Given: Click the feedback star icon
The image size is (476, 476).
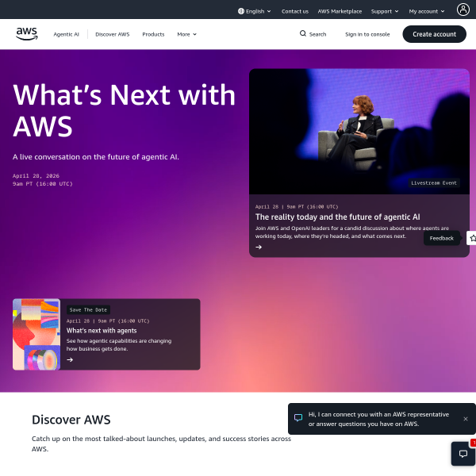Looking at the screenshot, I should click(x=472, y=238).
